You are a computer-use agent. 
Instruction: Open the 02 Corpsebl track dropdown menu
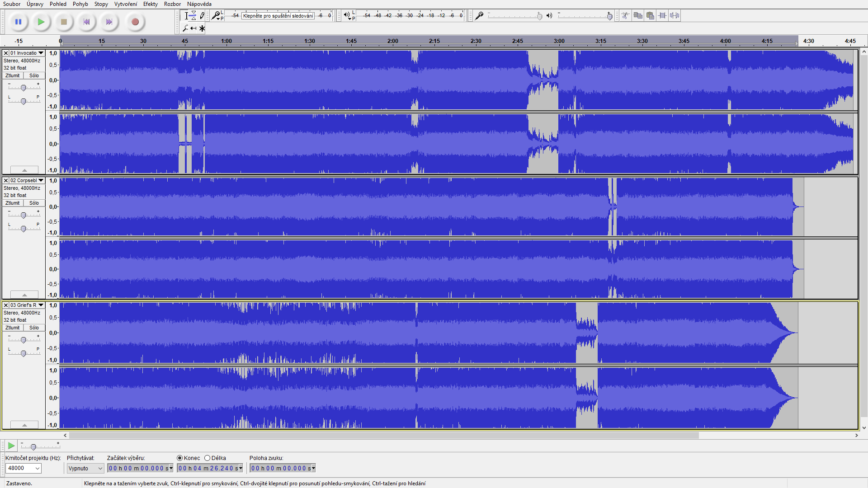point(41,180)
